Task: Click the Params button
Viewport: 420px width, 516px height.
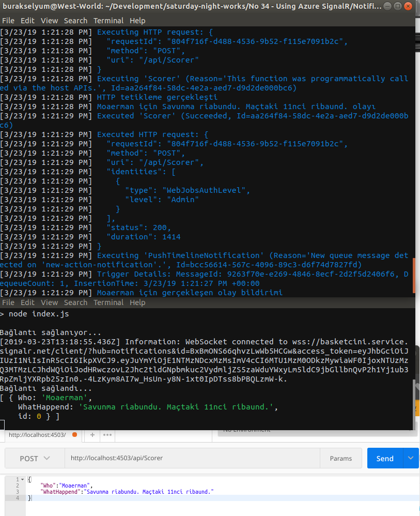Action: point(340,458)
